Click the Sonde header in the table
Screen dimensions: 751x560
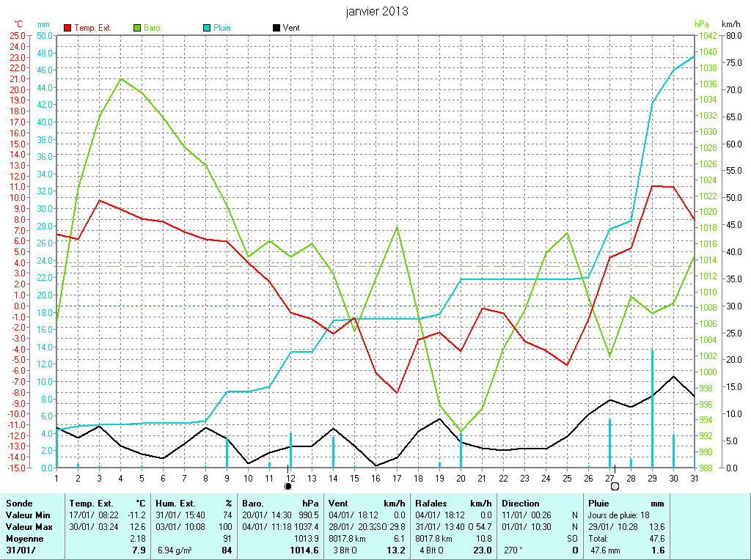(x=18, y=504)
